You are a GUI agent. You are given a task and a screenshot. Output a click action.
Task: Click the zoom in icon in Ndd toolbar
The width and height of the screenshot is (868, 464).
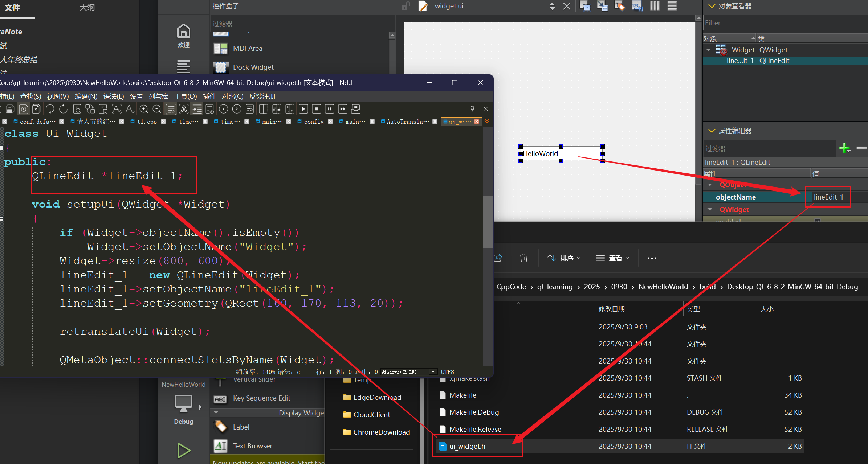point(144,109)
